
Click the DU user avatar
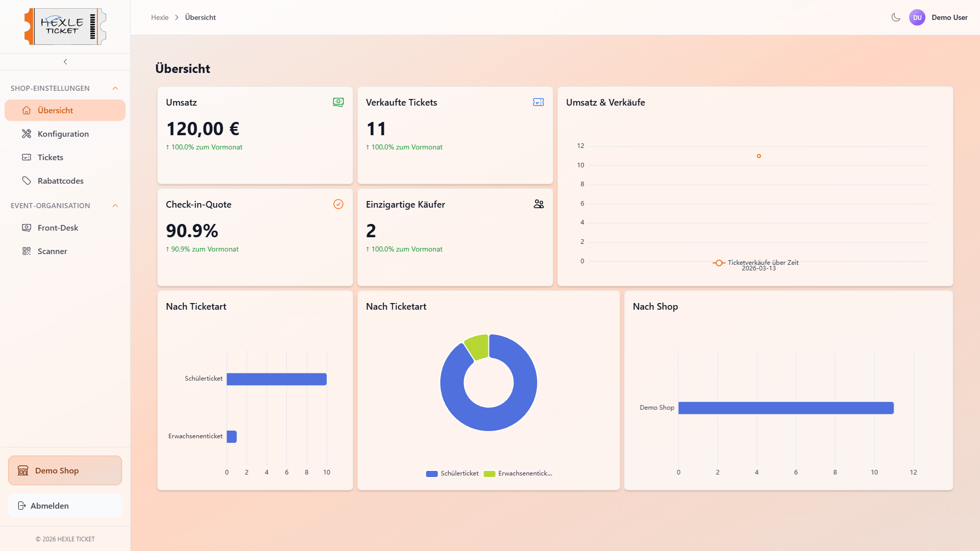click(x=917, y=17)
